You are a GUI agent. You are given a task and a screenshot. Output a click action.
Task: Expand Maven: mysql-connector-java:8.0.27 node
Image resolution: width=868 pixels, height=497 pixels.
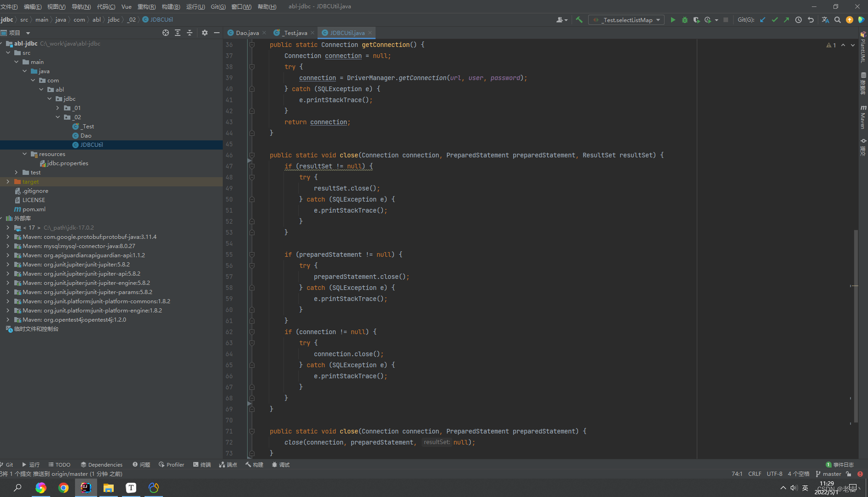[8, 246]
